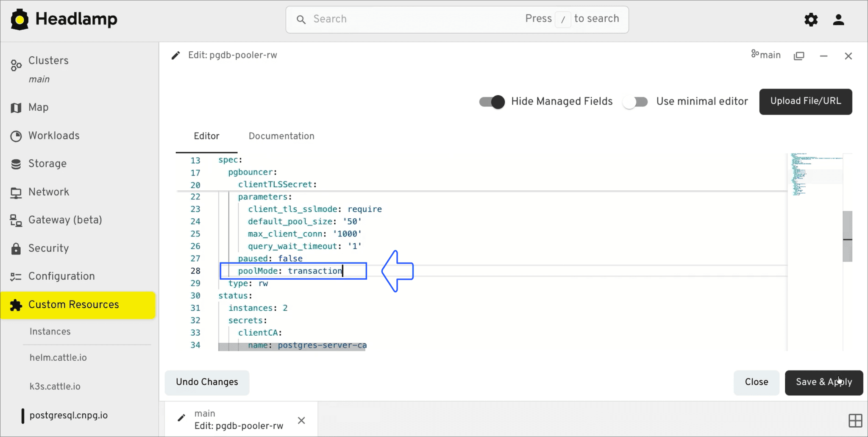Open Security in the sidebar
Image resolution: width=868 pixels, height=437 pixels.
[48, 248]
